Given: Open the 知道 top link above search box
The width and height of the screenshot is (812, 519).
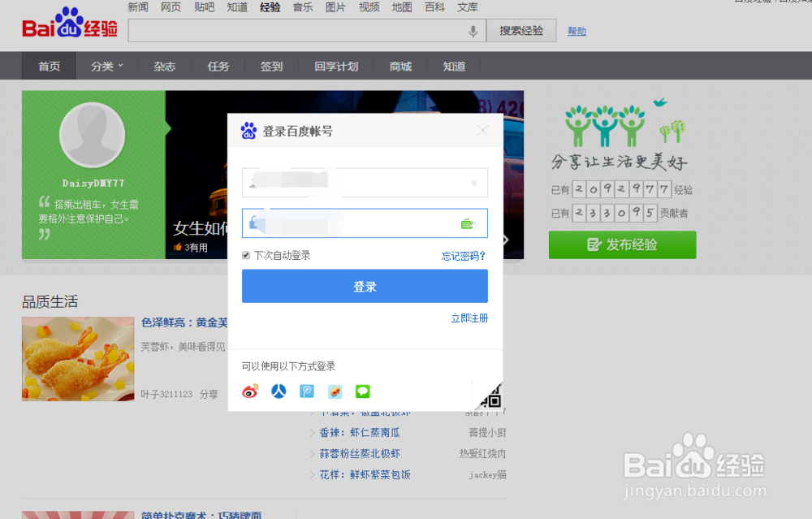Looking at the screenshot, I should [x=237, y=7].
